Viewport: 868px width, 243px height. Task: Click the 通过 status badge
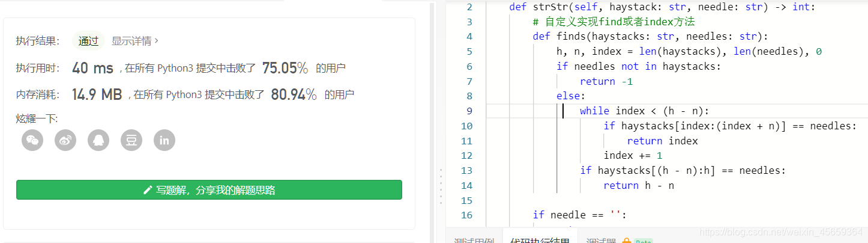point(88,41)
